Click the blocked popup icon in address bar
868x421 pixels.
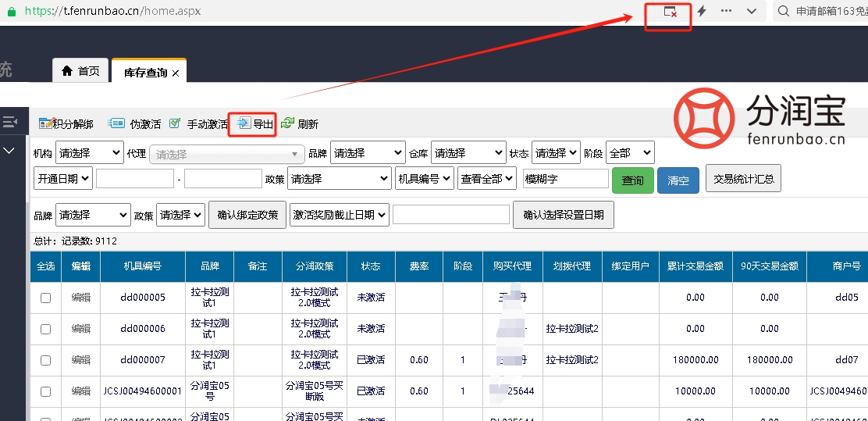pyautogui.click(x=669, y=12)
